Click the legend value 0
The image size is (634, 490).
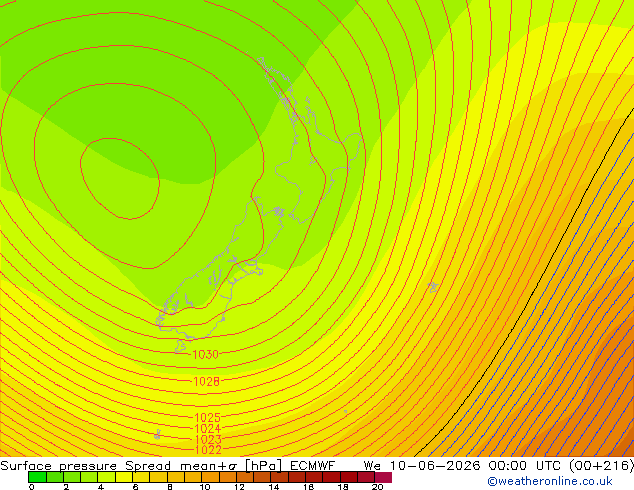(x=32, y=487)
